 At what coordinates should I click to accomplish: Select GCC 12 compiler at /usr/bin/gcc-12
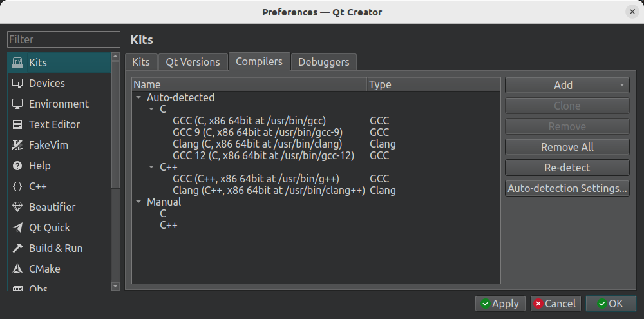pyautogui.click(x=263, y=156)
